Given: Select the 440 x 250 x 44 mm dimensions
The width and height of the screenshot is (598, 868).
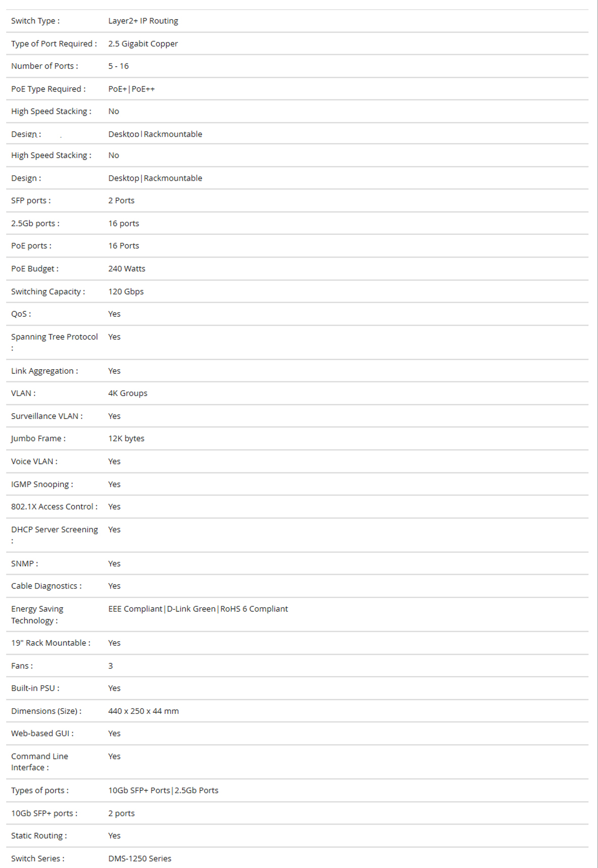Looking at the screenshot, I should [x=143, y=711].
